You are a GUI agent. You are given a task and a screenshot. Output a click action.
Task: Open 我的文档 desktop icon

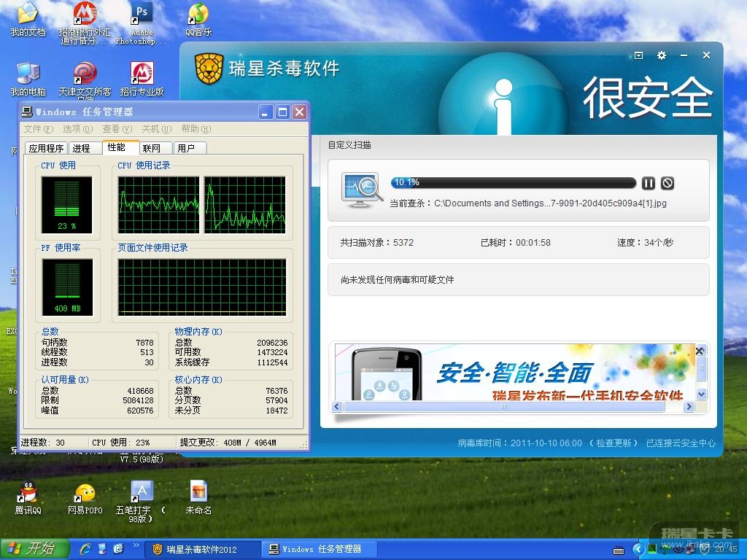(28, 19)
